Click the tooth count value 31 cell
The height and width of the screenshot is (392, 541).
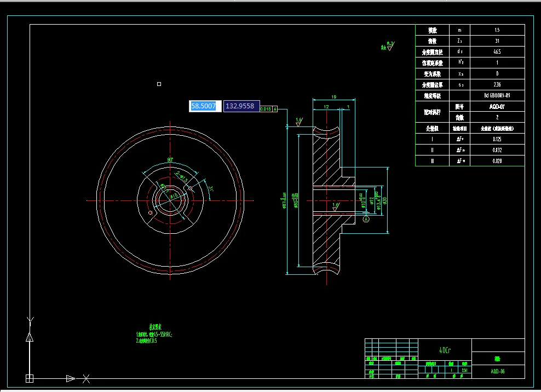(497, 41)
